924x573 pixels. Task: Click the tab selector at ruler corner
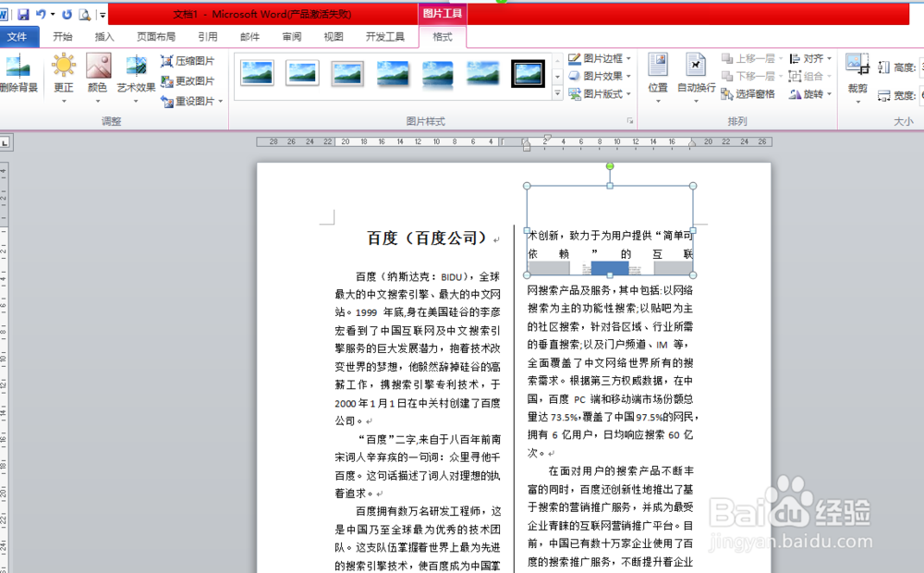point(5,142)
